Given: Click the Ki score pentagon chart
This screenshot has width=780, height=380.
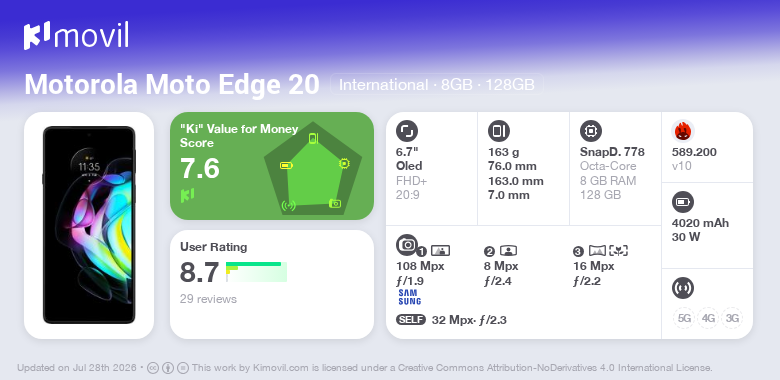Looking at the screenshot, I should tap(312, 169).
